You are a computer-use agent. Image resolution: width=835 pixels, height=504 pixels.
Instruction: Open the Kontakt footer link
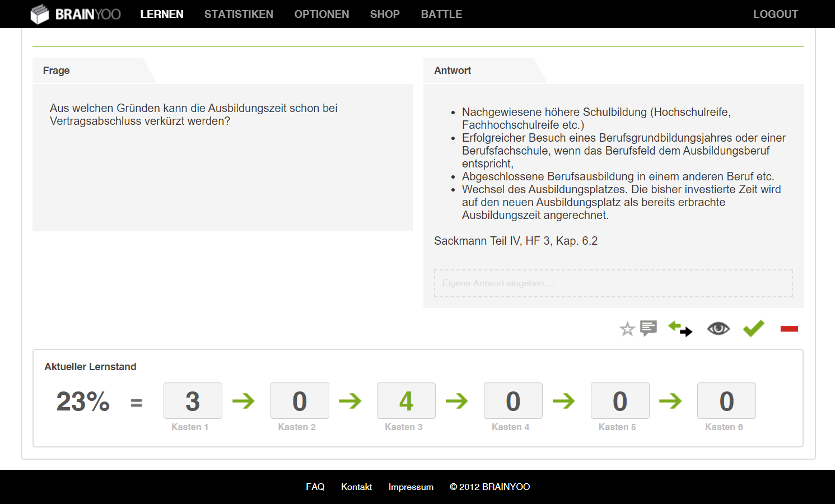(x=356, y=487)
